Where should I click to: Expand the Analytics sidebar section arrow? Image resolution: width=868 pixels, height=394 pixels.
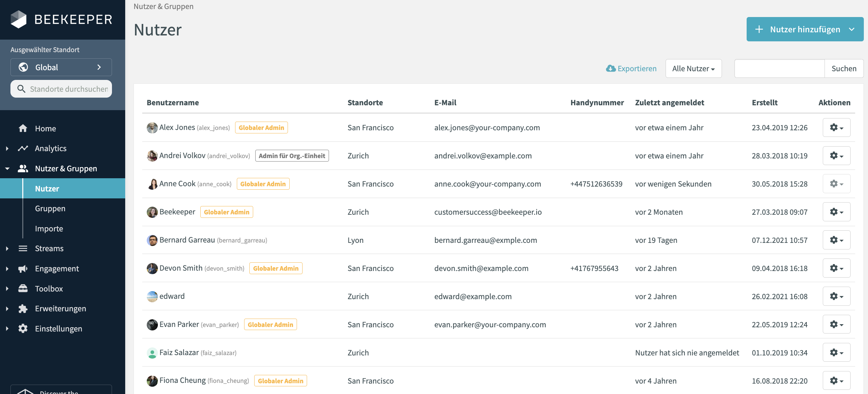click(x=7, y=148)
